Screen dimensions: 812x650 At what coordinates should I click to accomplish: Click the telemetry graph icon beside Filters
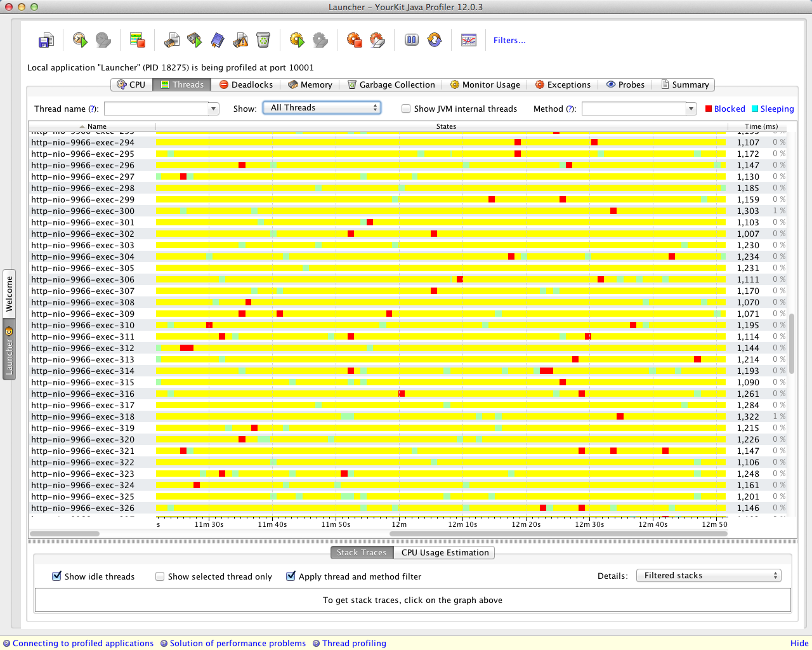pos(469,40)
